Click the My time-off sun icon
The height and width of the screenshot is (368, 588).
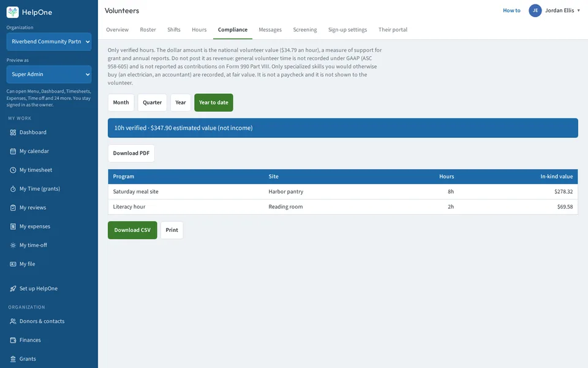pos(13,245)
